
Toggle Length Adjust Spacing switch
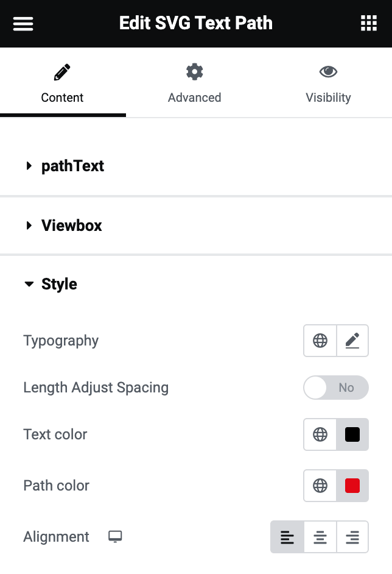[336, 388]
